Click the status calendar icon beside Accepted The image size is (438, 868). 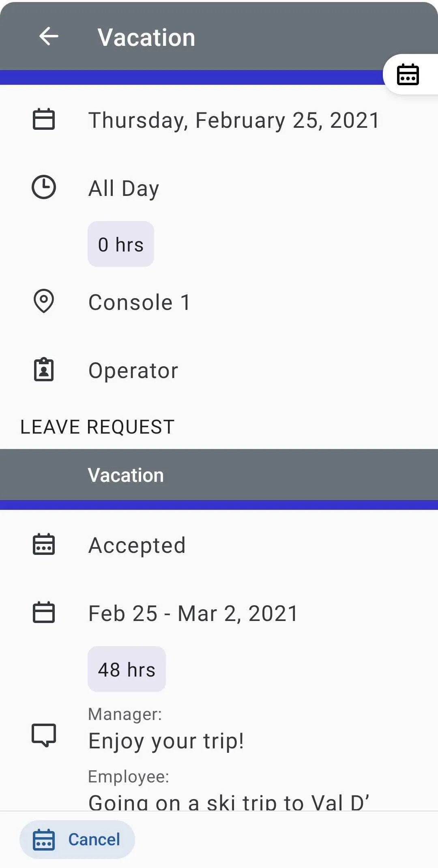44,544
